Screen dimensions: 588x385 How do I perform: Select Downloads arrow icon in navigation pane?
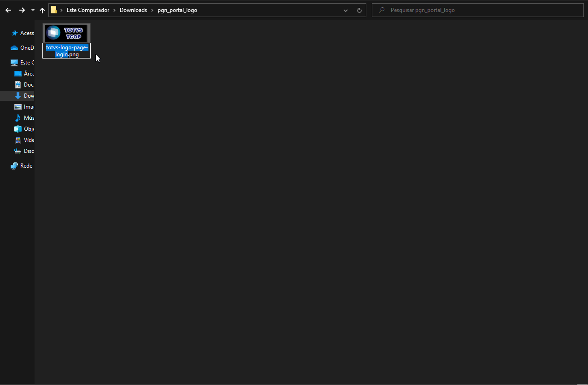coord(18,96)
